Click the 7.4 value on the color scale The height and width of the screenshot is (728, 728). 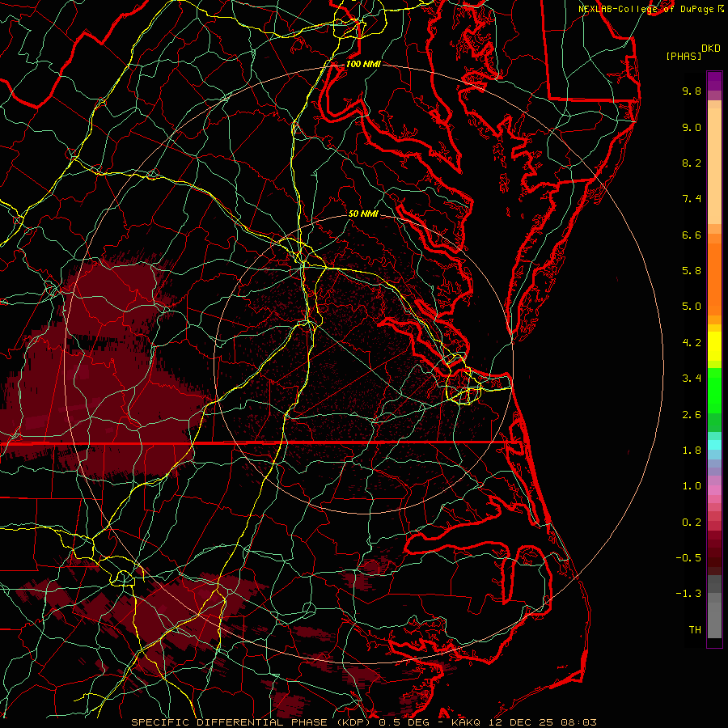click(x=692, y=199)
